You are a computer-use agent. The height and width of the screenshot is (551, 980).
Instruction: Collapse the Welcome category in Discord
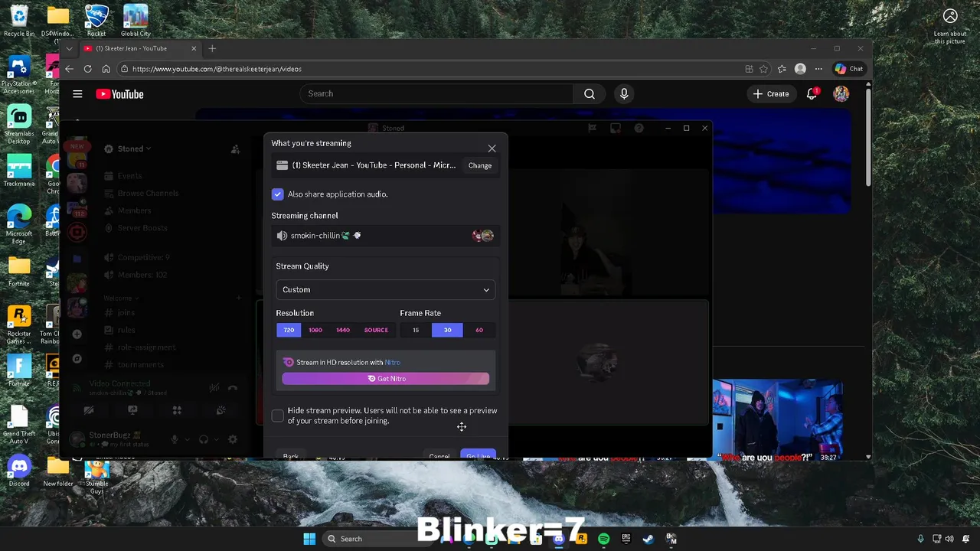120,298
